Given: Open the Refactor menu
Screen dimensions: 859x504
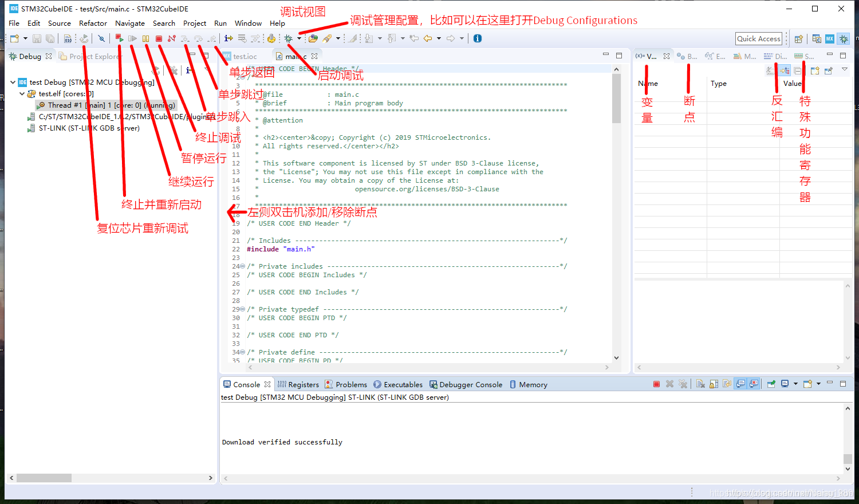Looking at the screenshot, I should click(x=93, y=23).
